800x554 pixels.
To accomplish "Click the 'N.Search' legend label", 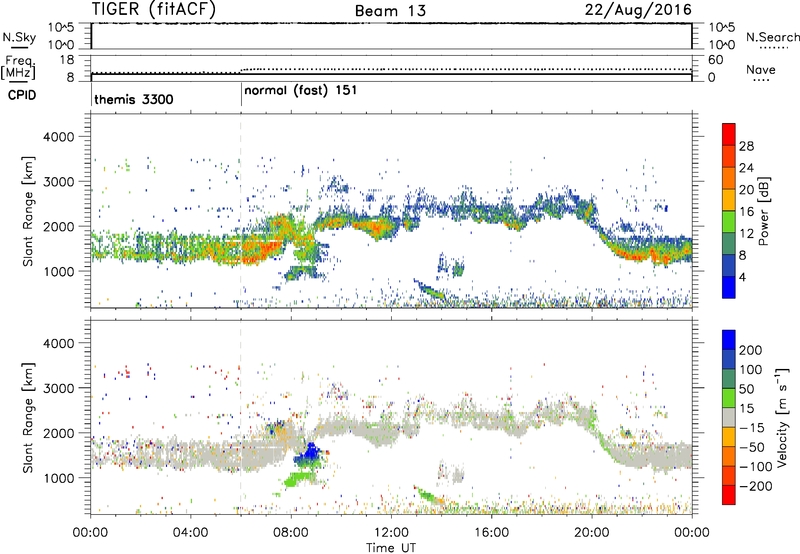I will tap(772, 37).
